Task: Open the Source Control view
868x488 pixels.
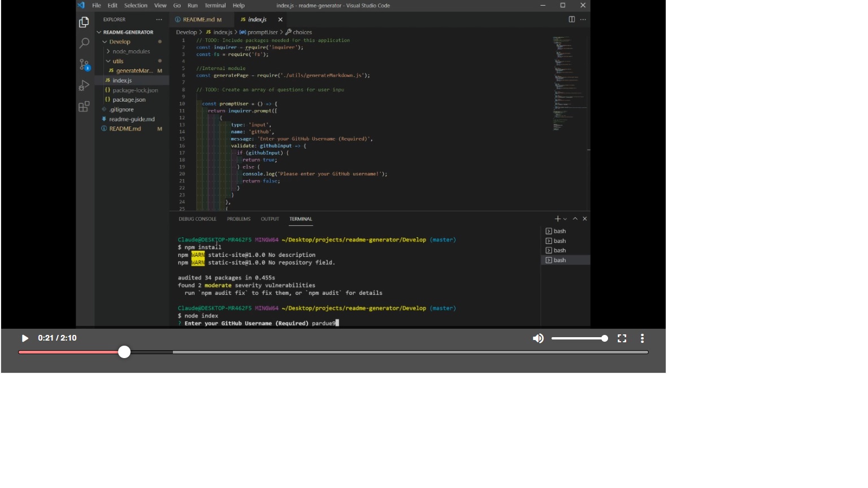Action: (x=84, y=64)
